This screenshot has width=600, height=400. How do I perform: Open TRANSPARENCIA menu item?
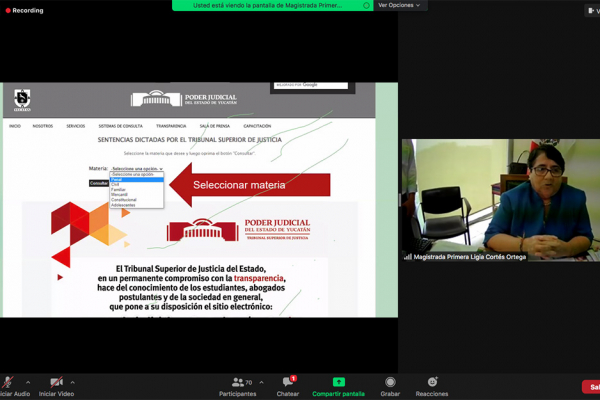171,126
